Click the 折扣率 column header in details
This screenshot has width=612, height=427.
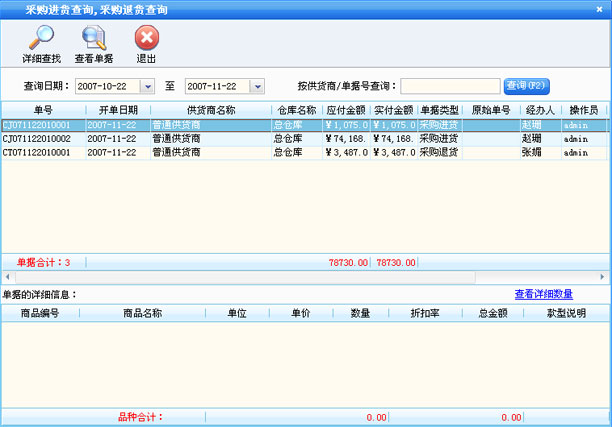click(x=423, y=313)
